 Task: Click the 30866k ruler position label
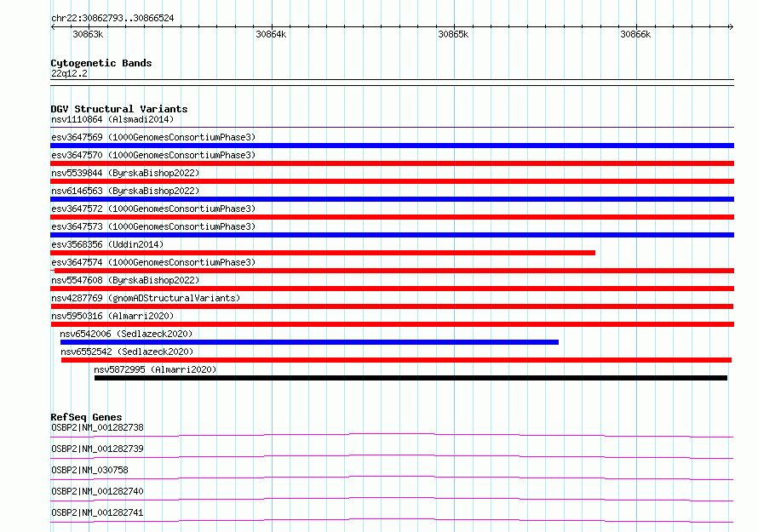click(635, 34)
